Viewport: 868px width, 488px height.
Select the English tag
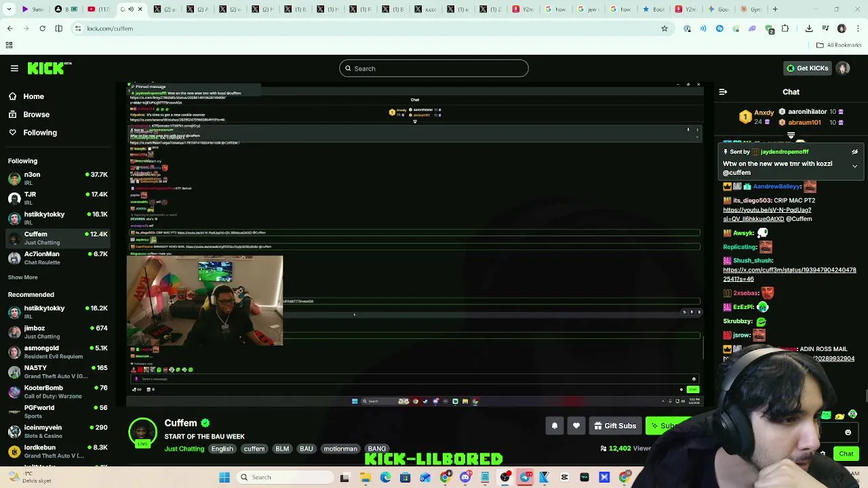click(x=222, y=449)
